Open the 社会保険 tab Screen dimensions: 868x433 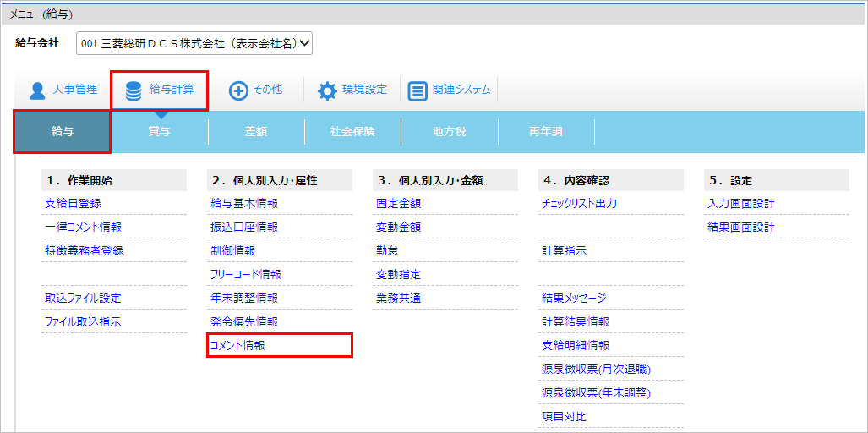[352, 132]
